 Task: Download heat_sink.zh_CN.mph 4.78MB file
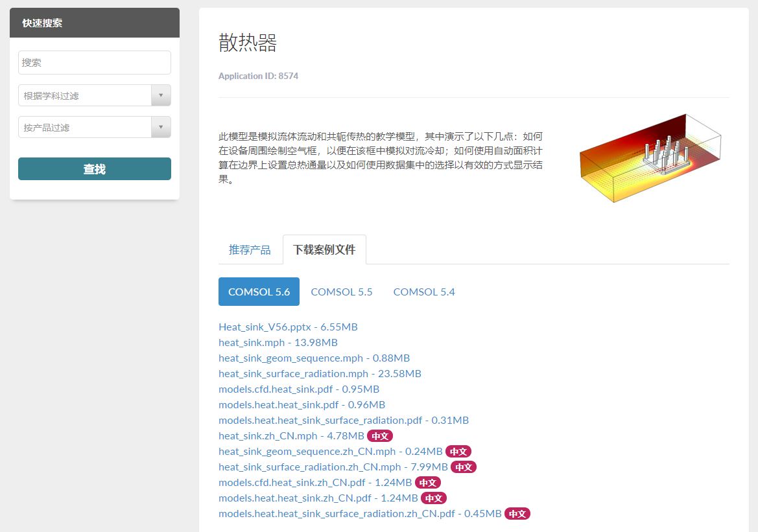(291, 436)
